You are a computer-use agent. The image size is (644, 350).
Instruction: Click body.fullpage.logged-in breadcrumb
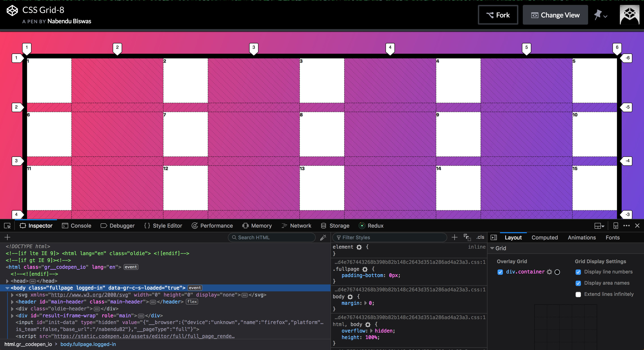pos(88,344)
